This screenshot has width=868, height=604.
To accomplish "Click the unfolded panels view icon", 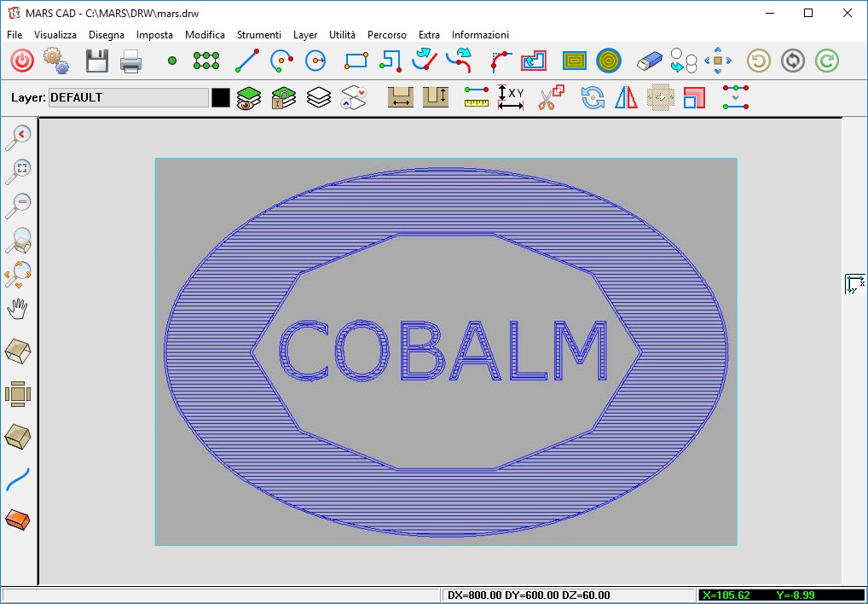I will pos(18,394).
